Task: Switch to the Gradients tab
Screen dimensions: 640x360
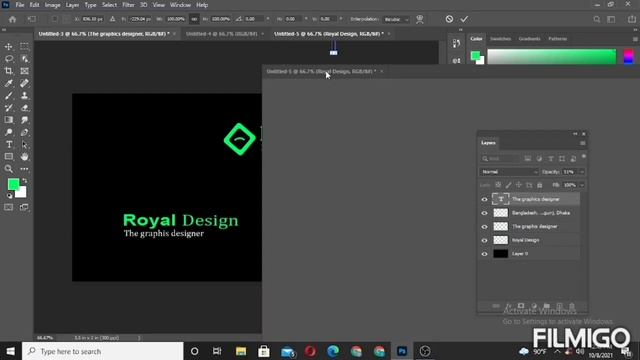Action: [529, 39]
